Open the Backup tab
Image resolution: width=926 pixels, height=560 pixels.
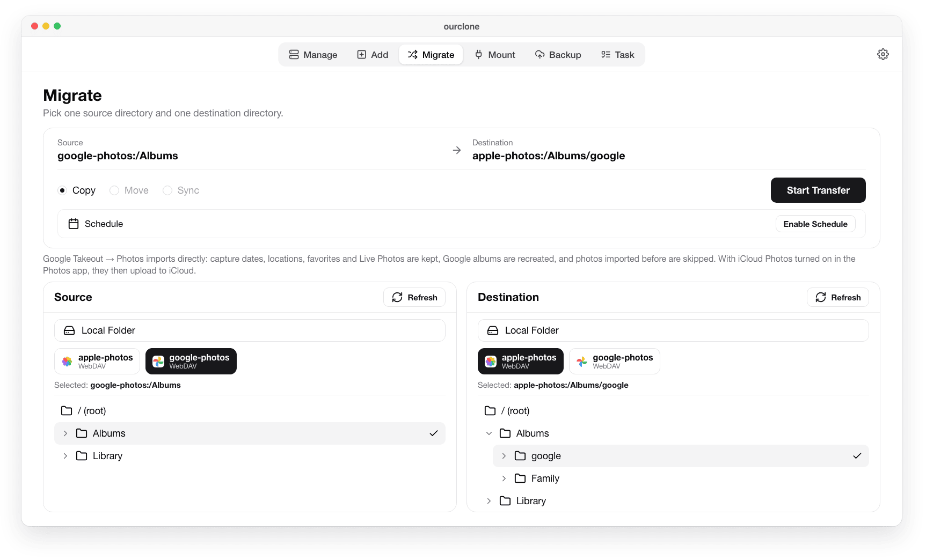(x=558, y=55)
